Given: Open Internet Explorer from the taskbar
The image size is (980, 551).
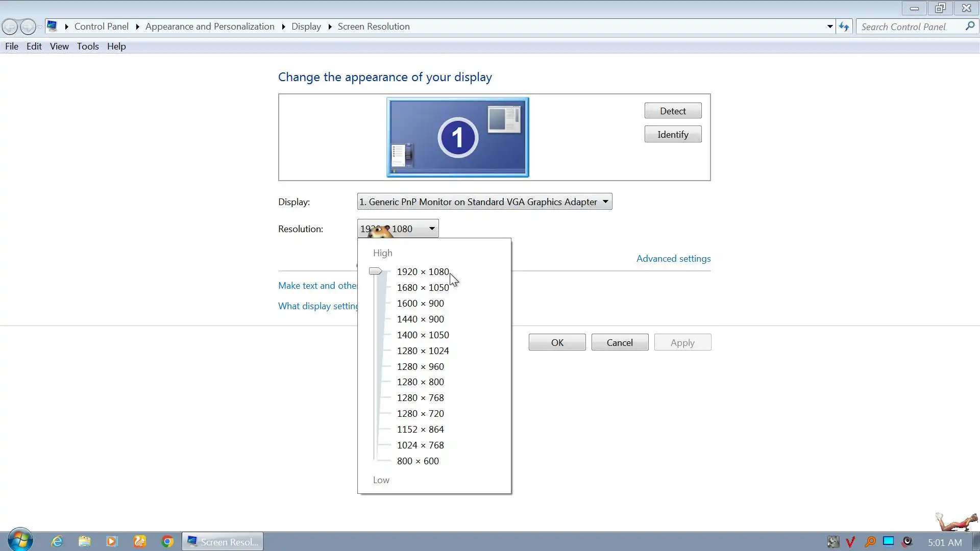Looking at the screenshot, I should [57, 541].
